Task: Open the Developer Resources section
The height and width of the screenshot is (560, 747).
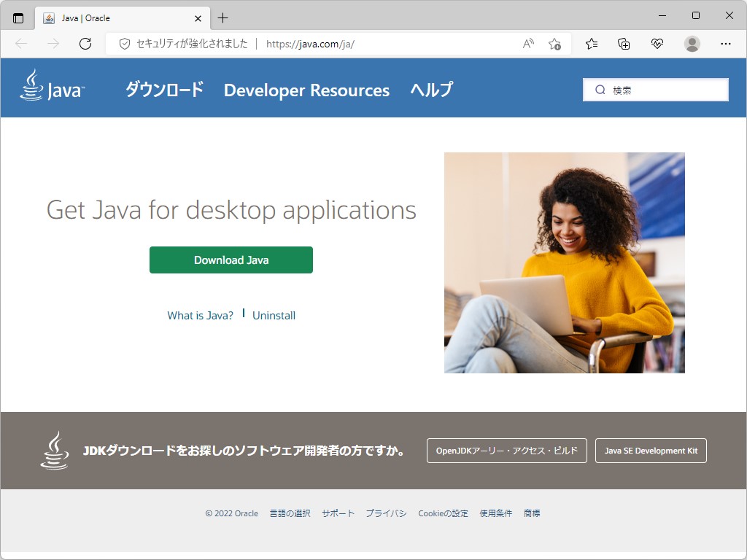Action: point(306,90)
